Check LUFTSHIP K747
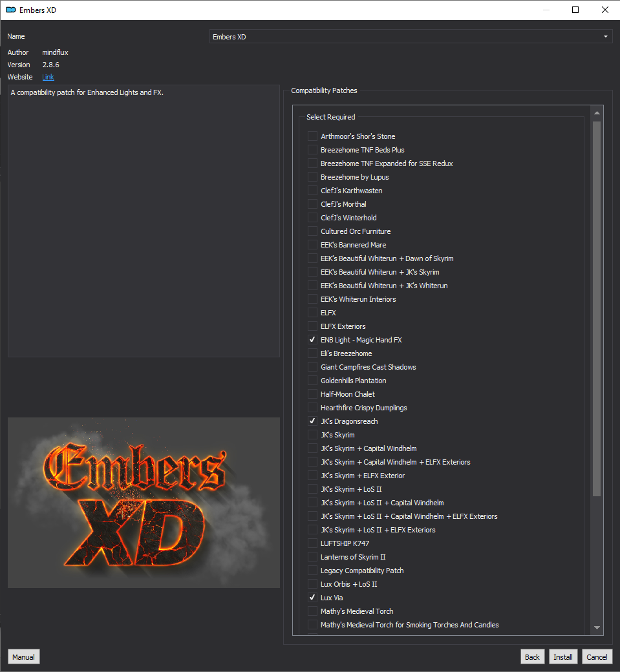This screenshot has width=620, height=672. (x=312, y=543)
